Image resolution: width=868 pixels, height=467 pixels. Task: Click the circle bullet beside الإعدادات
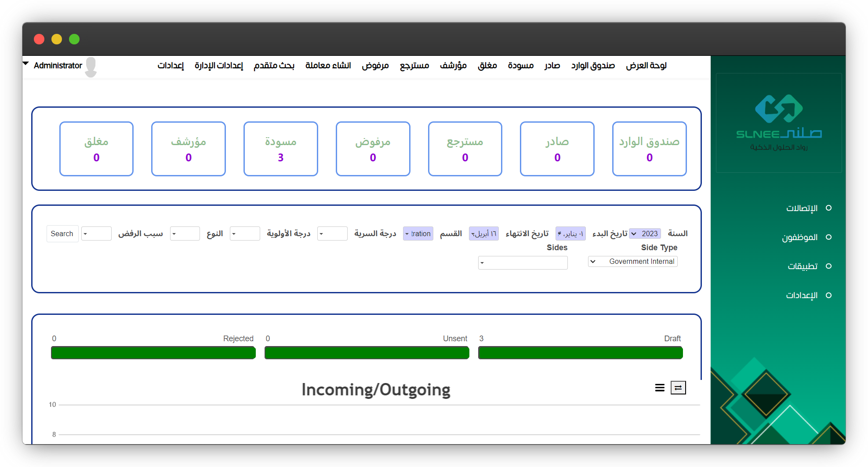(828, 296)
